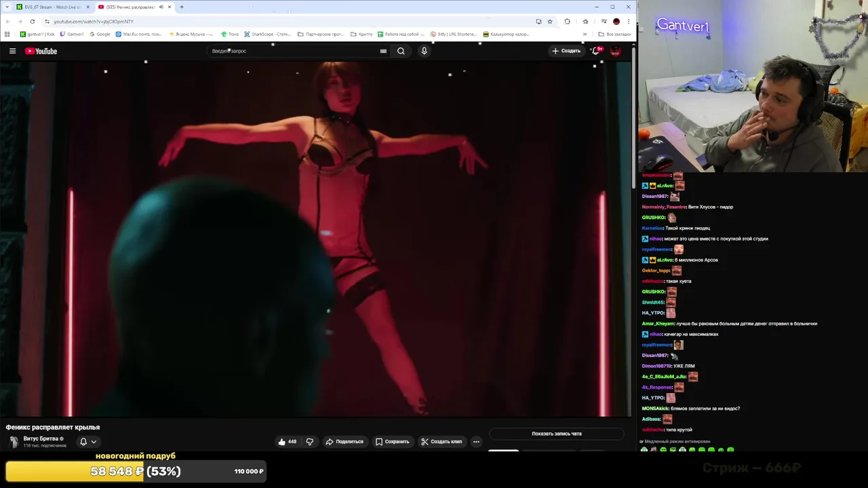868x488 pixels.
Task: Select the Феникс расправляет YouTube tab
Action: point(134,7)
